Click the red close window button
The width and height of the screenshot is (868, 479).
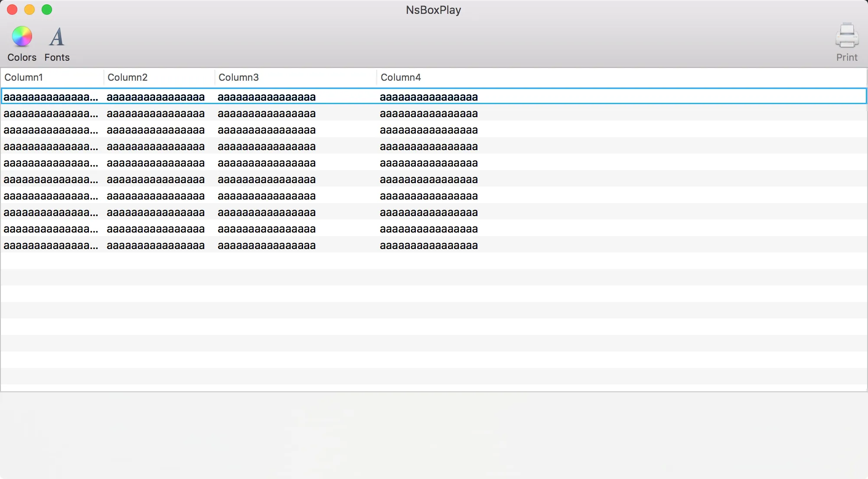(12, 10)
